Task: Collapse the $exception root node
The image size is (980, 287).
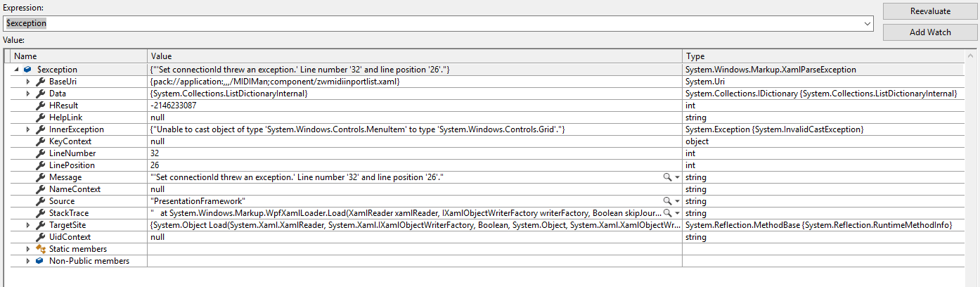Action: (x=15, y=70)
